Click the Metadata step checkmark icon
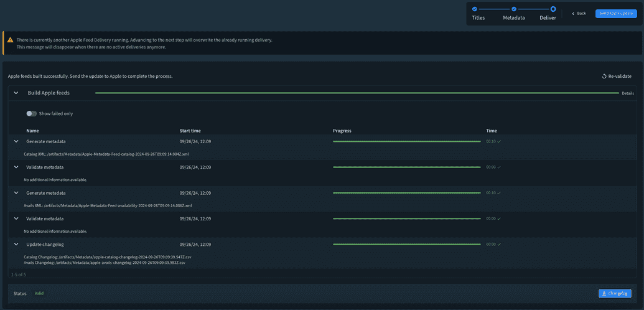 [514, 9]
